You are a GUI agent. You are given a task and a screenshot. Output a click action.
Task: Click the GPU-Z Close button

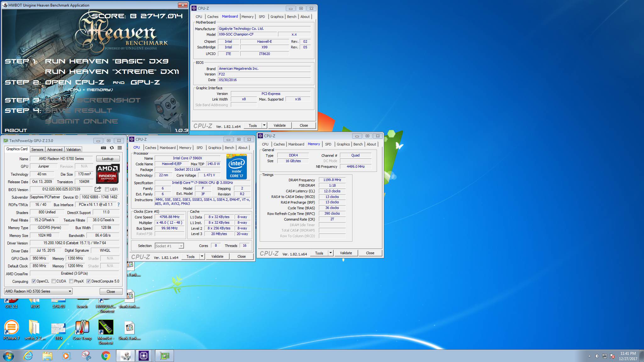tap(111, 292)
